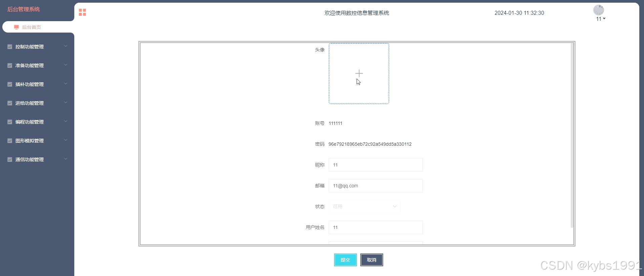Click the user avatar at top right

click(599, 10)
